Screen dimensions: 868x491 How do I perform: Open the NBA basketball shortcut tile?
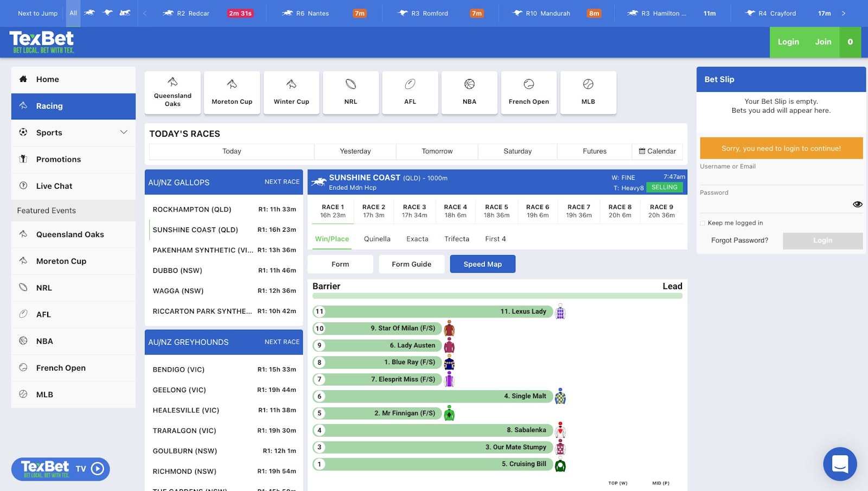pyautogui.click(x=469, y=92)
